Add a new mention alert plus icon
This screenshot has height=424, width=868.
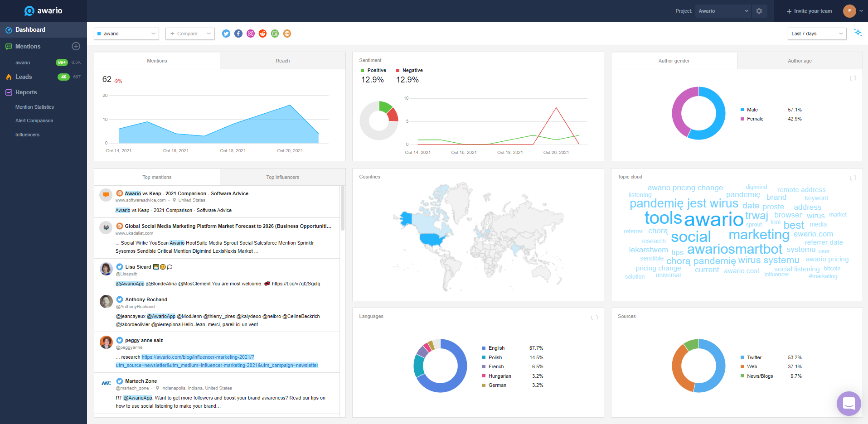[76, 46]
